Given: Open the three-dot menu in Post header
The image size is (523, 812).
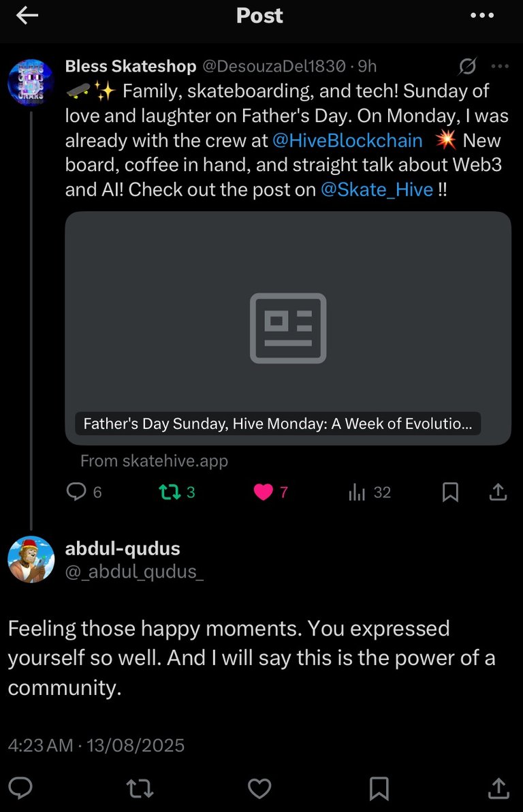Looking at the screenshot, I should point(482,16).
